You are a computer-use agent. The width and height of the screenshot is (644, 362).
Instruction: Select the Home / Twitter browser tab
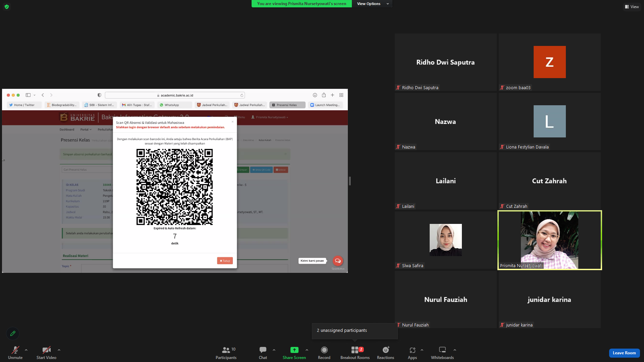coord(24,105)
